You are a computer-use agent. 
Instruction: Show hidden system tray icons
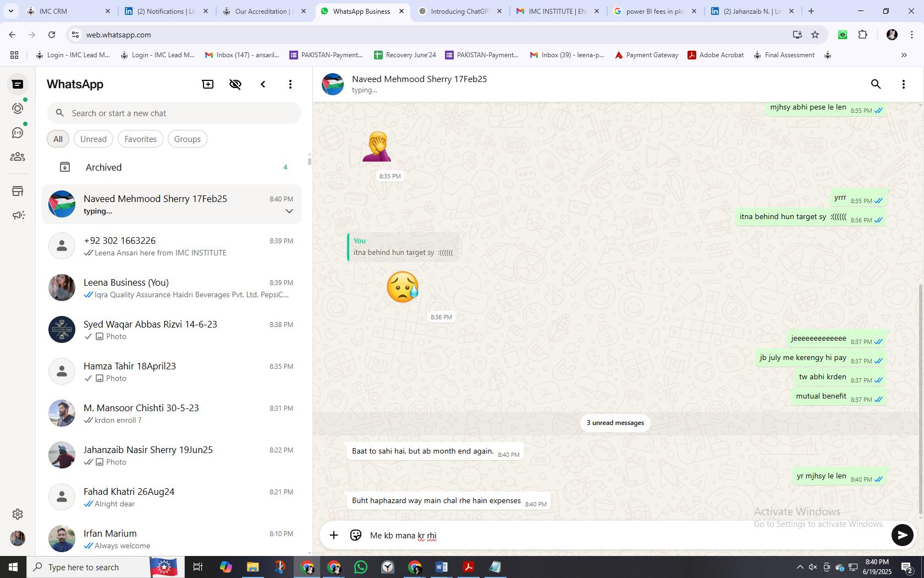pyautogui.click(x=800, y=567)
